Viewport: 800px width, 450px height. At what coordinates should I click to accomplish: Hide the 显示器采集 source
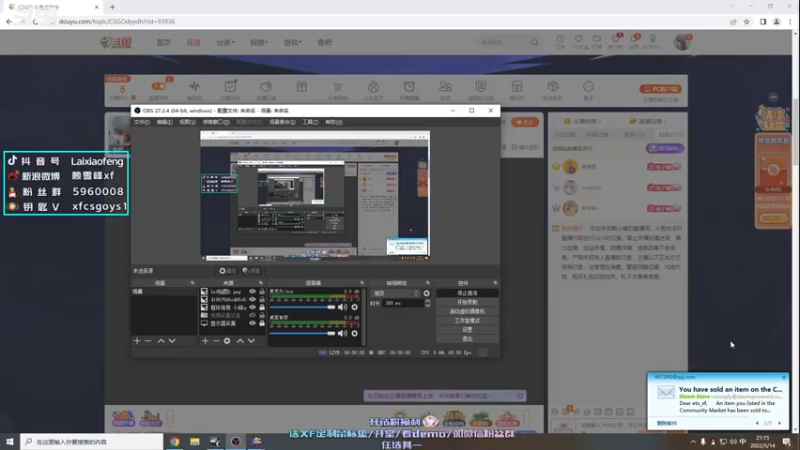(252, 323)
